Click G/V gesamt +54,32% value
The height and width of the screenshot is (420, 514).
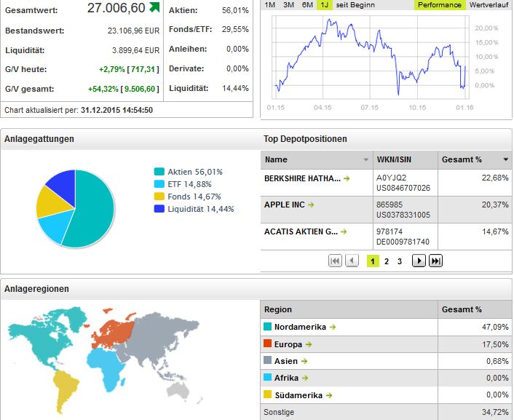[x=103, y=89]
